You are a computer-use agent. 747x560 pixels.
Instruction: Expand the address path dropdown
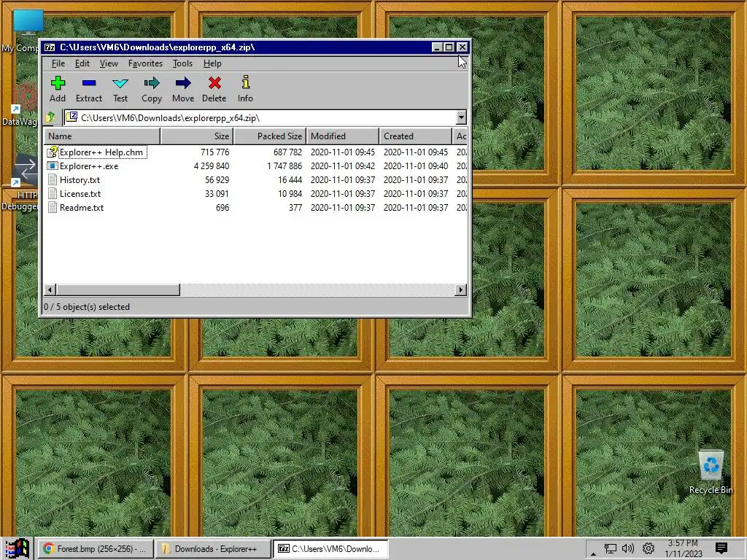pos(461,117)
